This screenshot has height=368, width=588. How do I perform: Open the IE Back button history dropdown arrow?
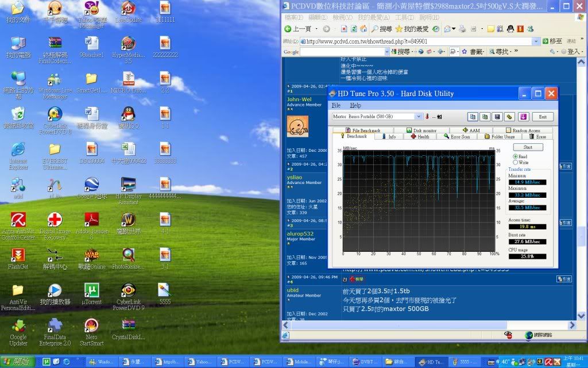316,29
